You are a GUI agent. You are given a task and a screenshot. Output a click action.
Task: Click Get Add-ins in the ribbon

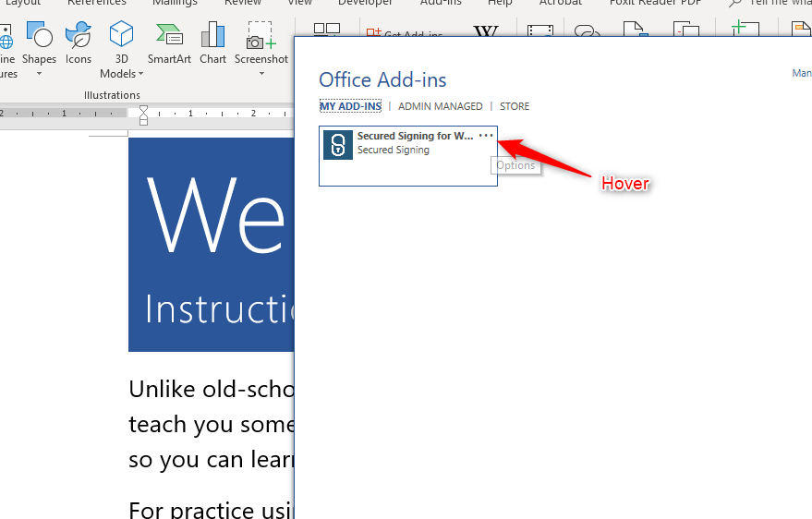coord(404,32)
